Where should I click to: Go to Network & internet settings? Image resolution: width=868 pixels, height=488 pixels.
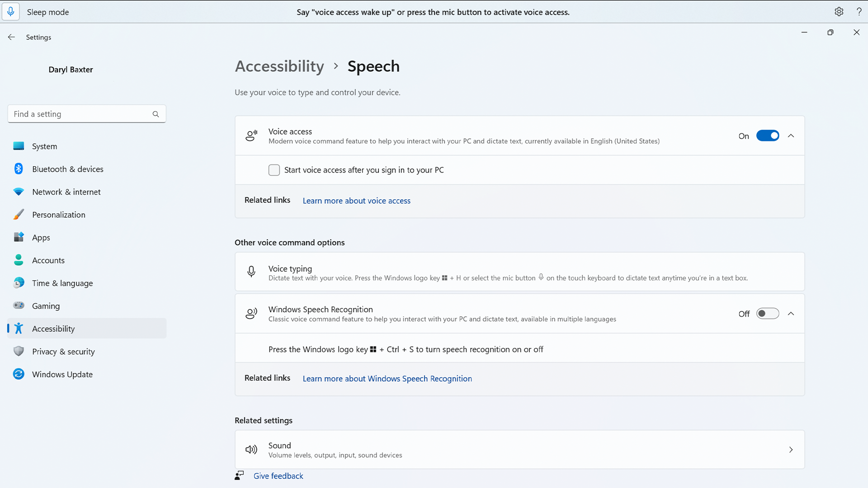pos(87,192)
